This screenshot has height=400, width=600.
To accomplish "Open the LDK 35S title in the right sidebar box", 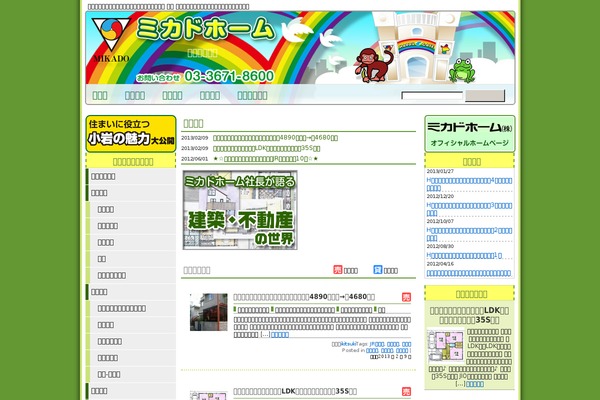I will 469,315.
